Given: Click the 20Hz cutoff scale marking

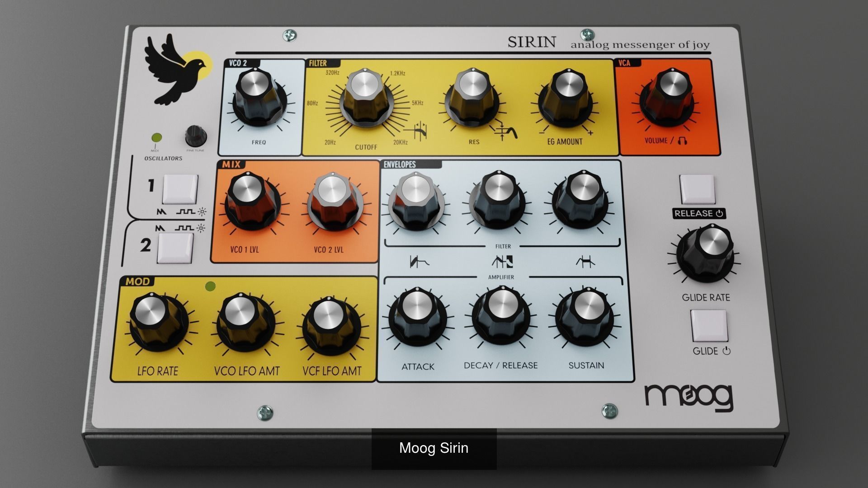Looking at the screenshot, I should [330, 142].
